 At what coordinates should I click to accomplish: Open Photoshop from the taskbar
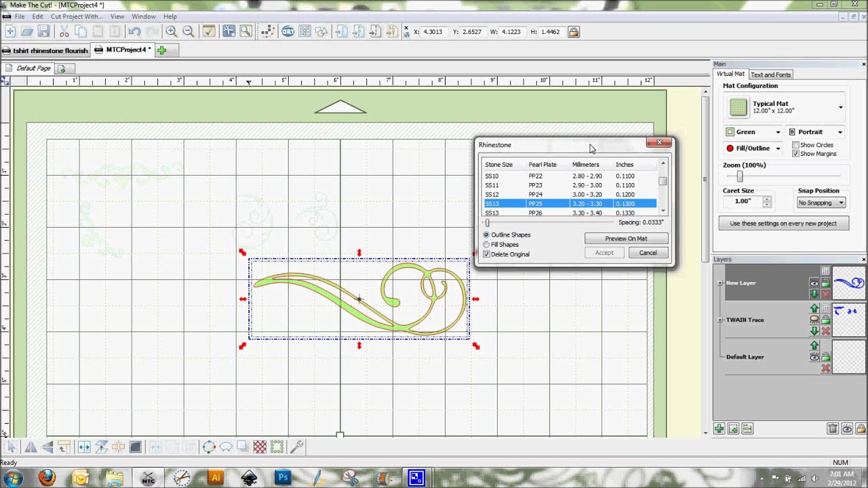pos(283,477)
